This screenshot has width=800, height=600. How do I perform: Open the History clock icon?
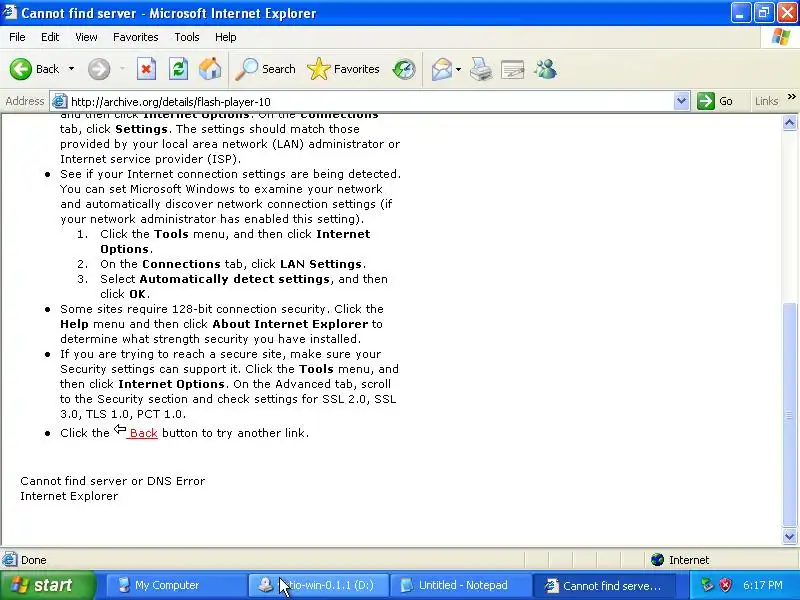(404, 69)
